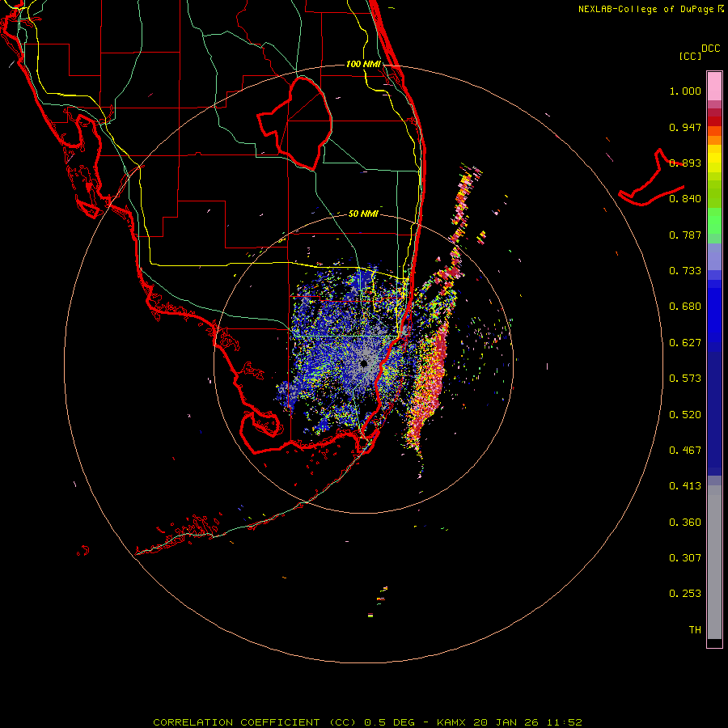Select the 0.893 legend value
This screenshot has height=728, width=728.
pos(685,163)
